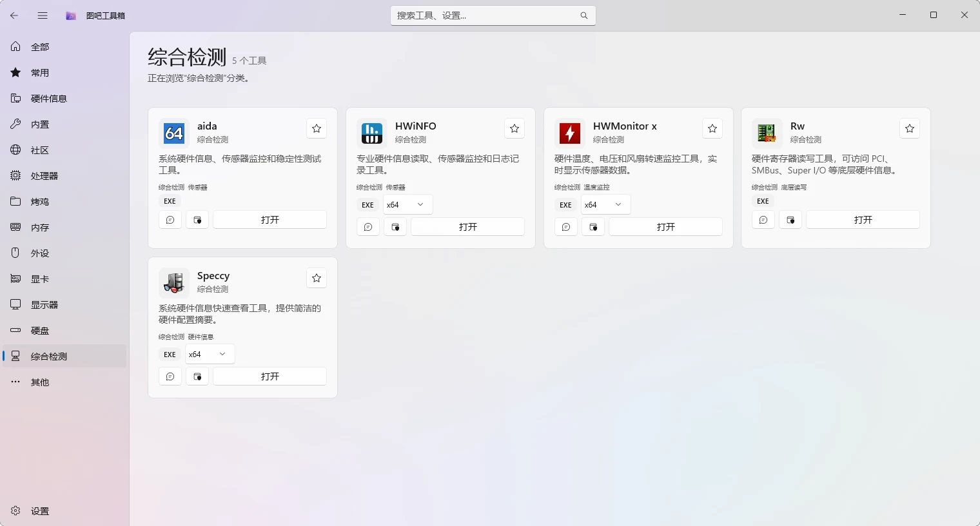Click the 'HWMonitor x' card title

coord(625,126)
